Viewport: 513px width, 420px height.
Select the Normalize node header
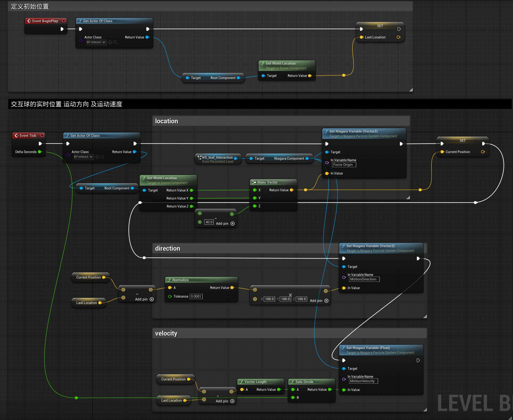click(x=201, y=280)
